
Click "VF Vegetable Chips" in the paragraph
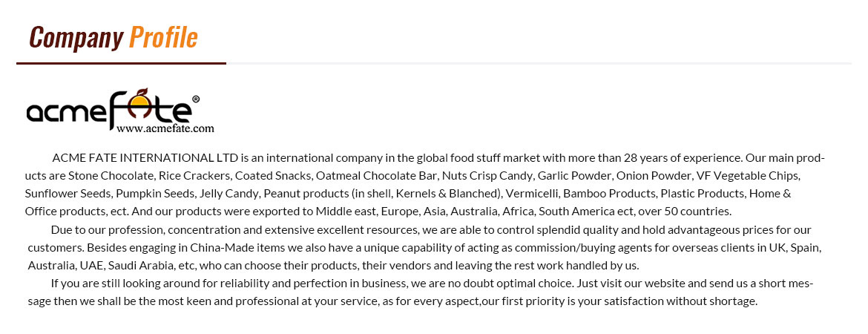tap(748, 176)
